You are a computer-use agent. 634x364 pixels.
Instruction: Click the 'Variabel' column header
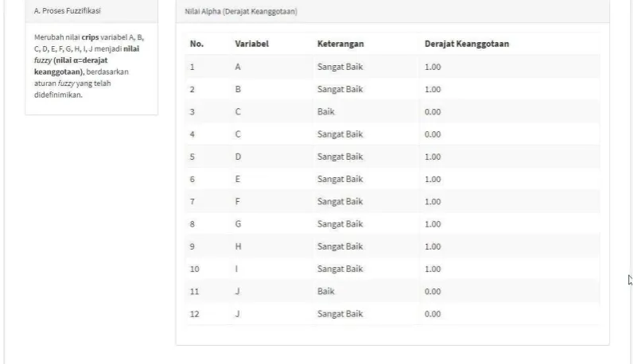click(251, 44)
